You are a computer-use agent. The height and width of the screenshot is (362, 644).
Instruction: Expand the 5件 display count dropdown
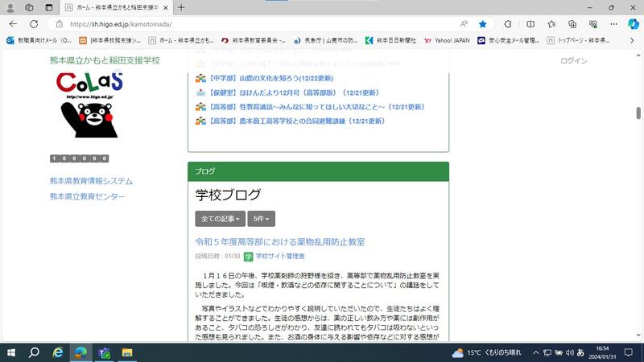pos(262,219)
